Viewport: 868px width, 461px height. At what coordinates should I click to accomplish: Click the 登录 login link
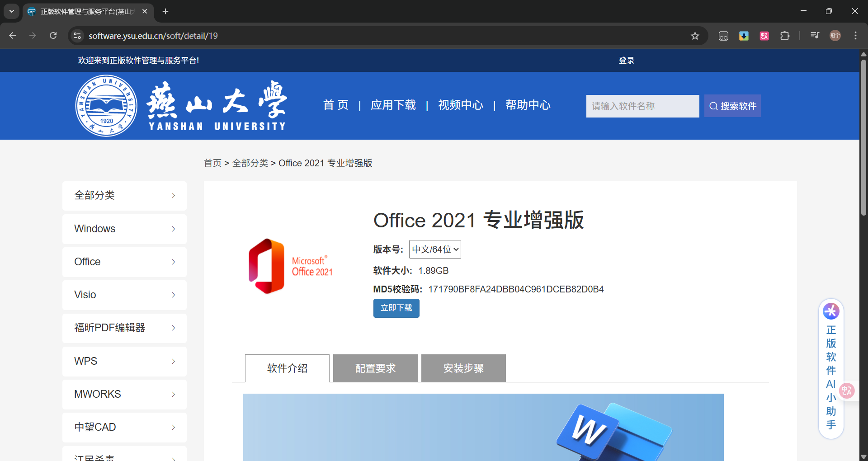tap(626, 60)
